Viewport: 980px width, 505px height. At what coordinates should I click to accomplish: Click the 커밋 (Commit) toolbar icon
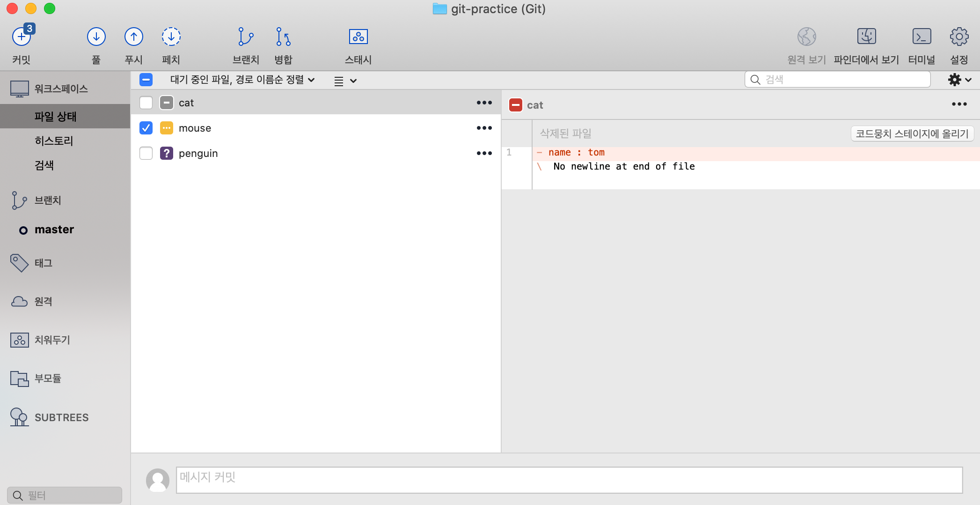tap(22, 37)
